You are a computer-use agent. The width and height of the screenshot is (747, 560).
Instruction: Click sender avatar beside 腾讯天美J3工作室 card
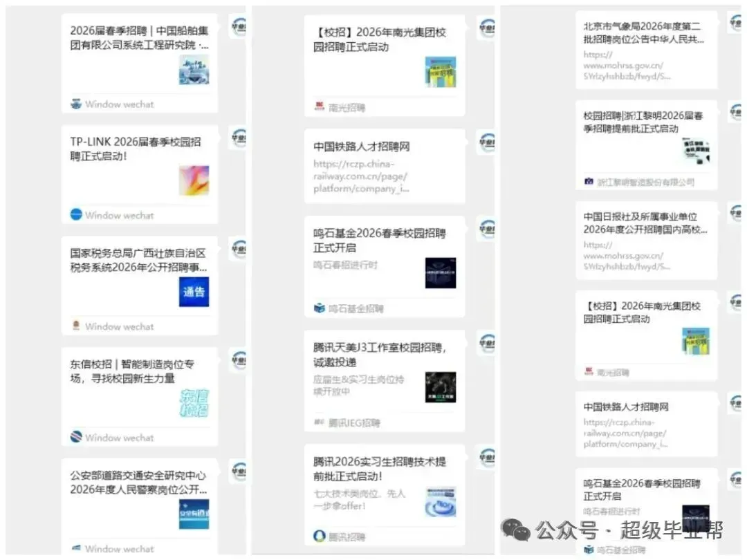pos(487,344)
